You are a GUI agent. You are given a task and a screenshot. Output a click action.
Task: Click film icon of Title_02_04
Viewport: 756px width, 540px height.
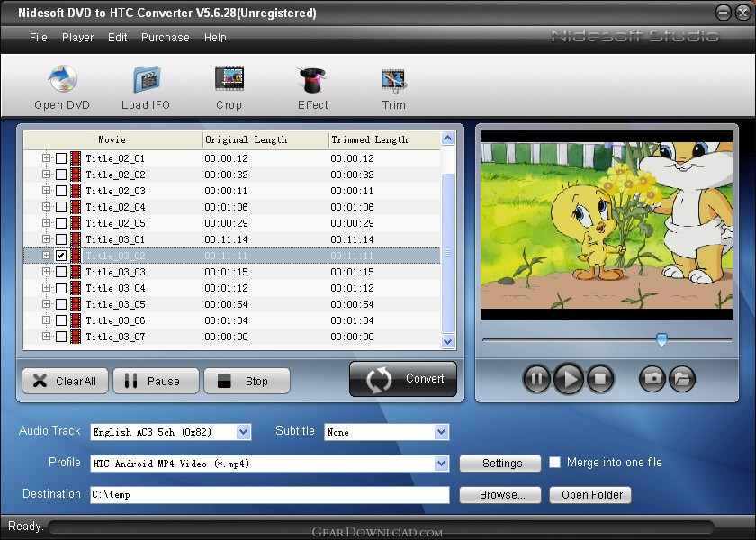click(x=76, y=207)
